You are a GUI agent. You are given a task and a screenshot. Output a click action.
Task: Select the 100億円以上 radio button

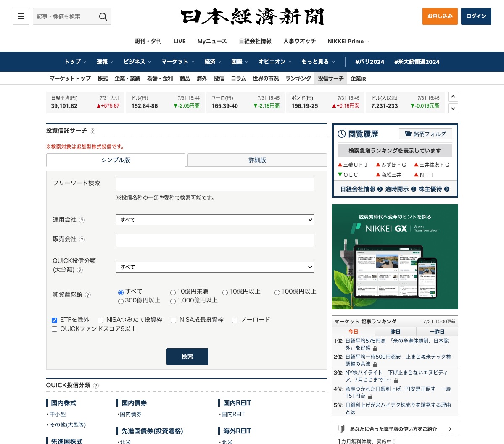(277, 292)
